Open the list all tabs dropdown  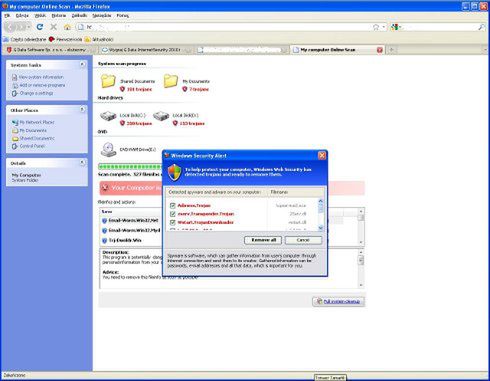tap(485, 50)
